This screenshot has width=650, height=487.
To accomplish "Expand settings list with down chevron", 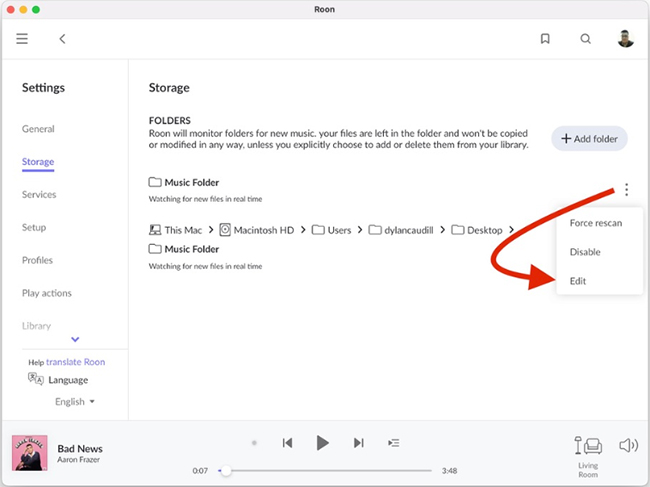I will [x=75, y=339].
